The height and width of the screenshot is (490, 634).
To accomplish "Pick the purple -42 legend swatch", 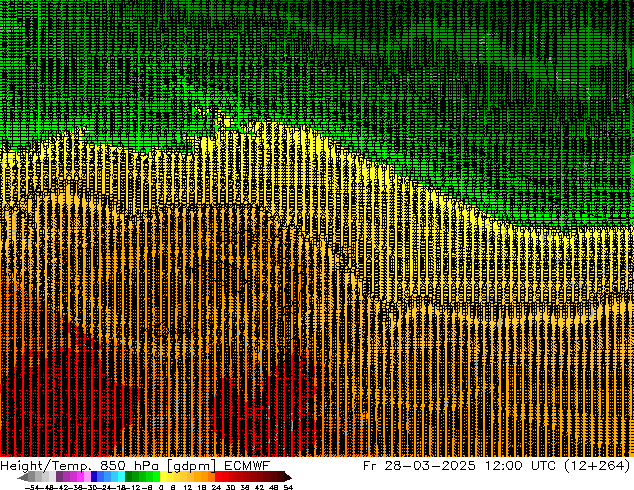I will tap(59, 476).
